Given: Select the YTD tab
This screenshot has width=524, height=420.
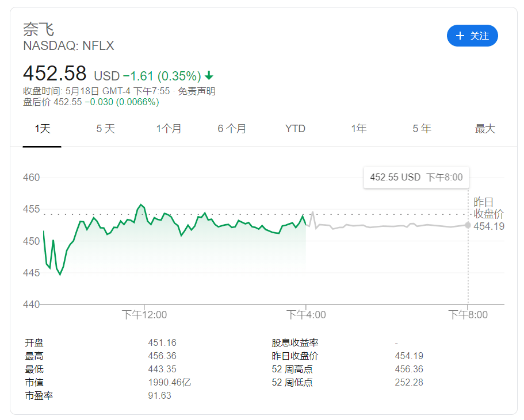Looking at the screenshot, I should (295, 129).
